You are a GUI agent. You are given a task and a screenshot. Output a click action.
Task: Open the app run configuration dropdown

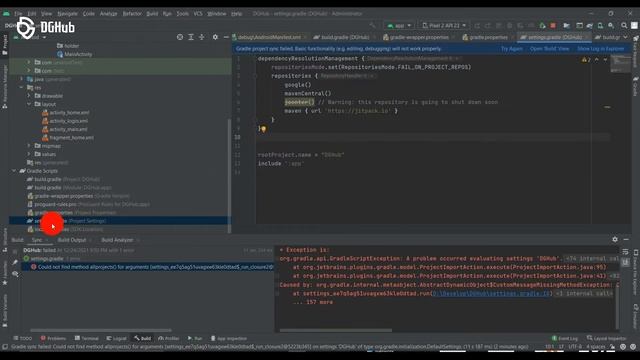[x=399, y=25]
